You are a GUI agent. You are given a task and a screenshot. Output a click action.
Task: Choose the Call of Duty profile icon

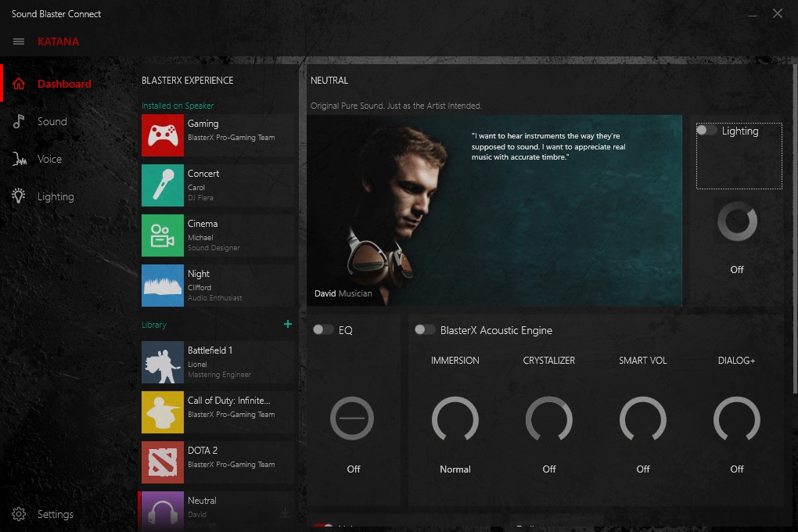[163, 412]
